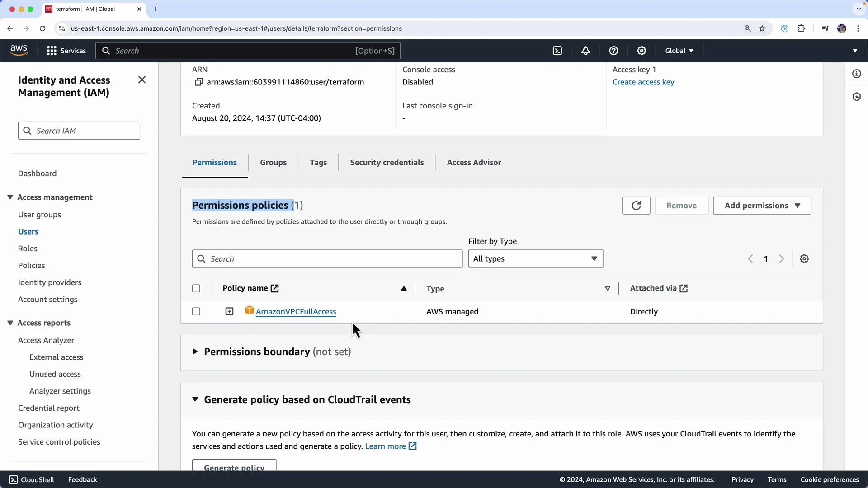868x488 pixels.
Task: Sort the Type column
Action: pyautogui.click(x=608, y=288)
